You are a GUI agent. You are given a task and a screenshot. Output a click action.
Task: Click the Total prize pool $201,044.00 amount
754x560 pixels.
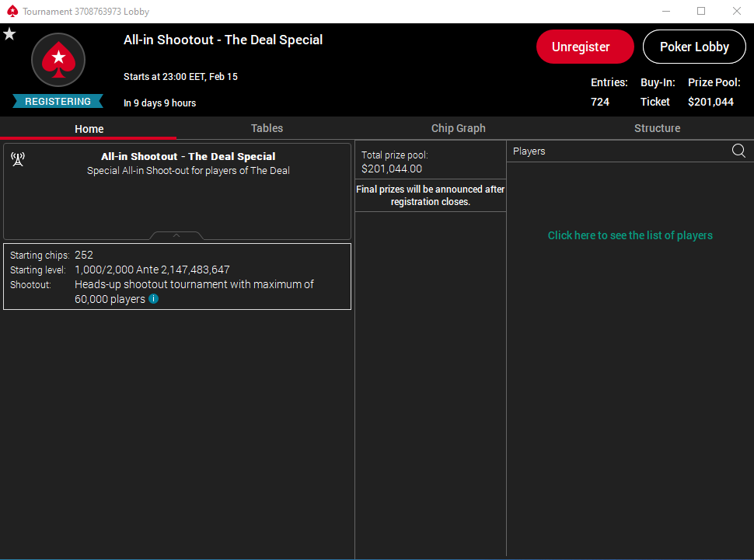coord(392,169)
